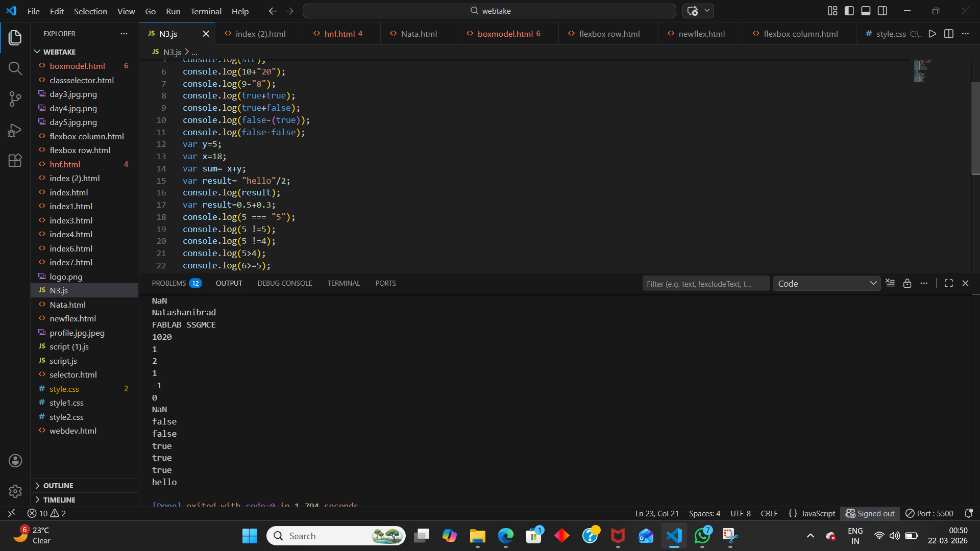This screenshot has height=551, width=980.
Task: Collapse the WEBTAKE folder
Action: (59, 52)
